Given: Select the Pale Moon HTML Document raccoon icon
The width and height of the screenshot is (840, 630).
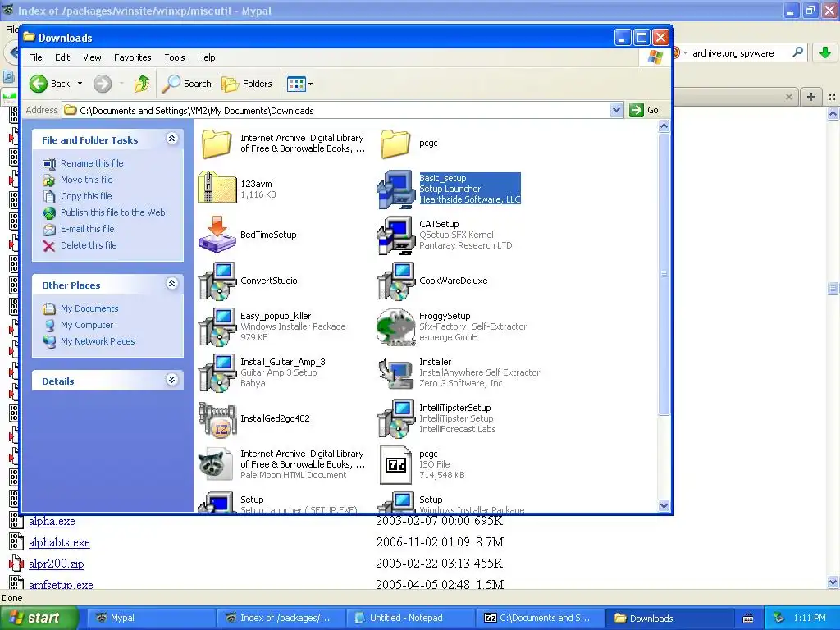Looking at the screenshot, I should [216, 464].
